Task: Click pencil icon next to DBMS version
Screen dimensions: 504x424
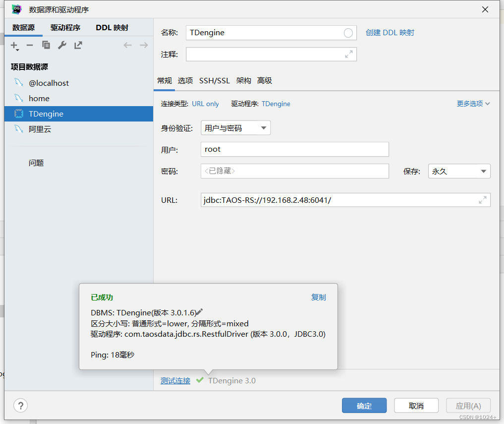Action: point(200,312)
